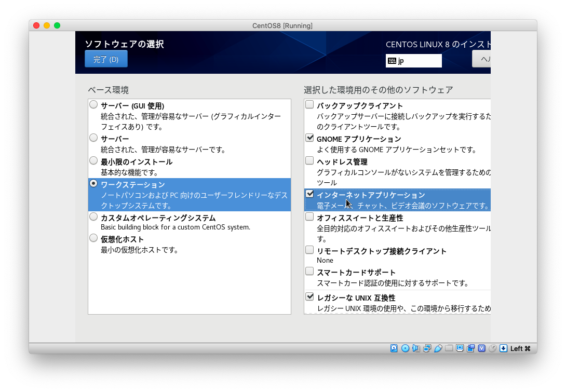
Task: Click the 基本的な機能です。 description
Action: pyautogui.click(x=129, y=172)
